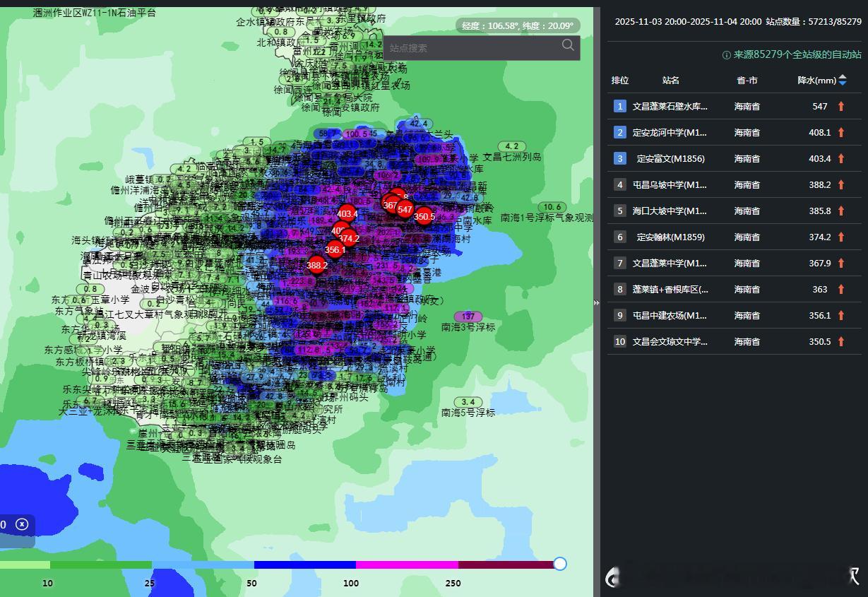Click the red up arrow beside 363
Screen dimensions: 868x597
click(x=841, y=289)
